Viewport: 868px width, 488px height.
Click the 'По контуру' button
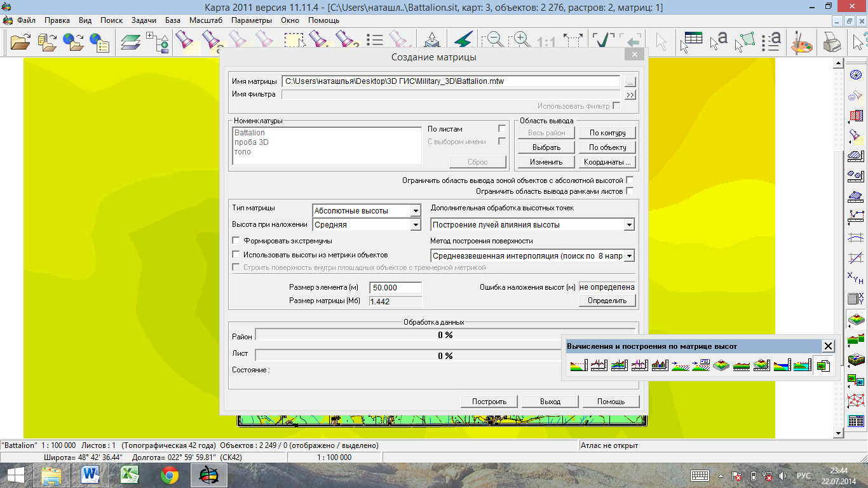pos(607,133)
